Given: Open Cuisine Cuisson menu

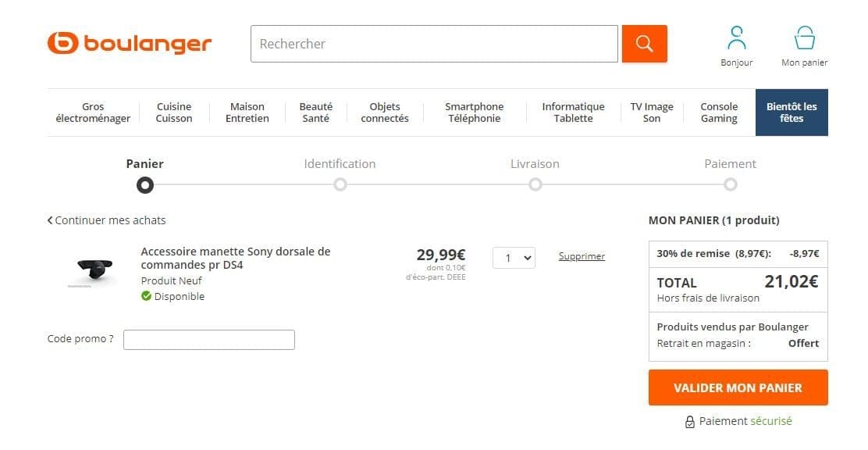Looking at the screenshot, I should tap(174, 112).
